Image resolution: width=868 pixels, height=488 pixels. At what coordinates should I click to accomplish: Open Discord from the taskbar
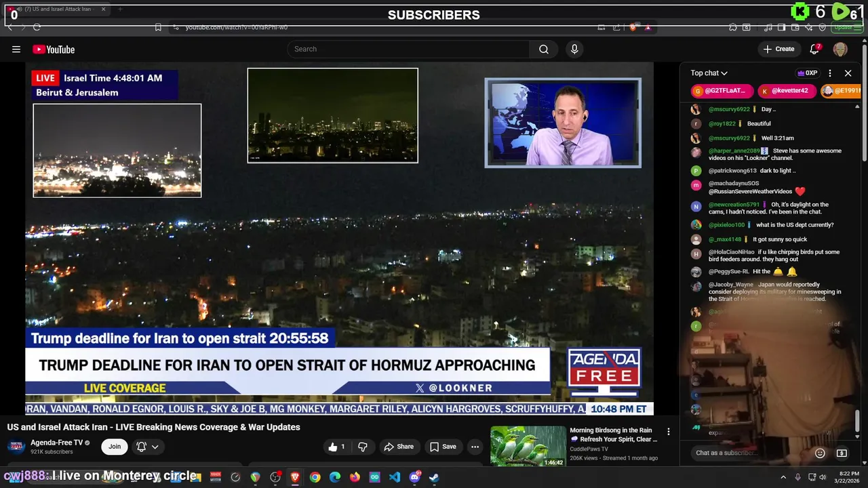(x=414, y=477)
